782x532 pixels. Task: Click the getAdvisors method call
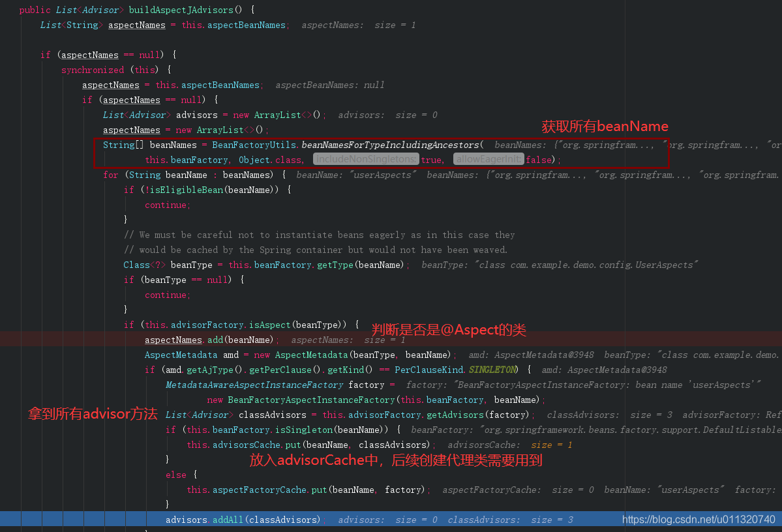pyautogui.click(x=455, y=415)
